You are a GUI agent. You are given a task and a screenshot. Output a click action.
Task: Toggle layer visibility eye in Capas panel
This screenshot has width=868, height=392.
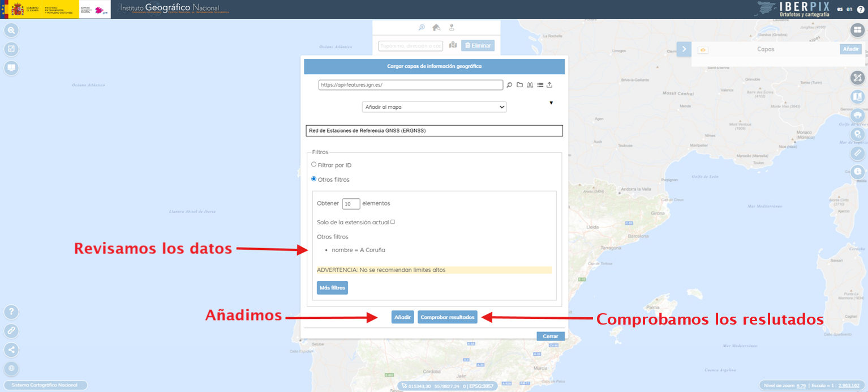(703, 50)
